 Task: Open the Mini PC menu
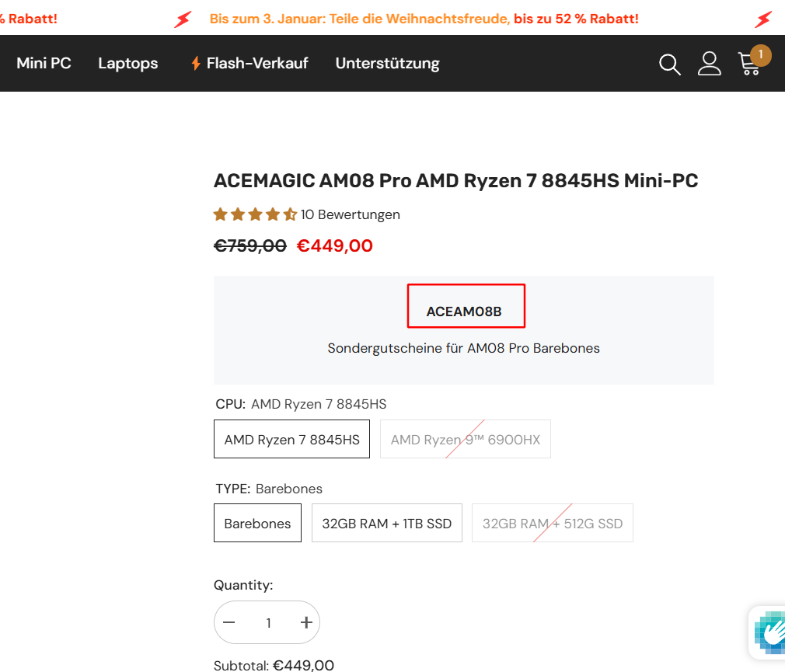click(x=44, y=63)
